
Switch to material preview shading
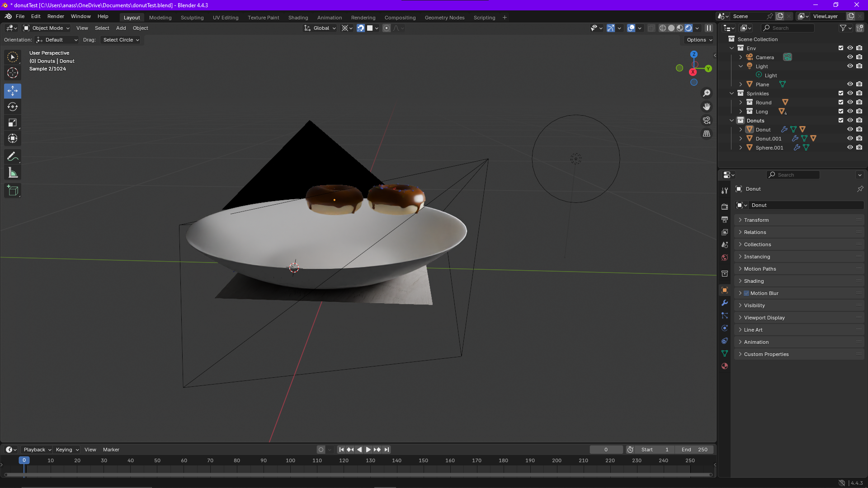point(680,28)
